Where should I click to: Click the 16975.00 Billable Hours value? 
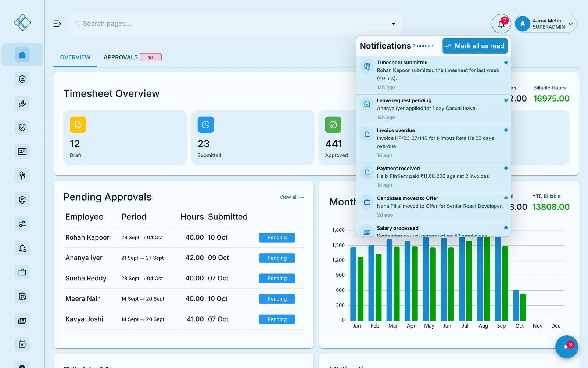pyautogui.click(x=551, y=99)
